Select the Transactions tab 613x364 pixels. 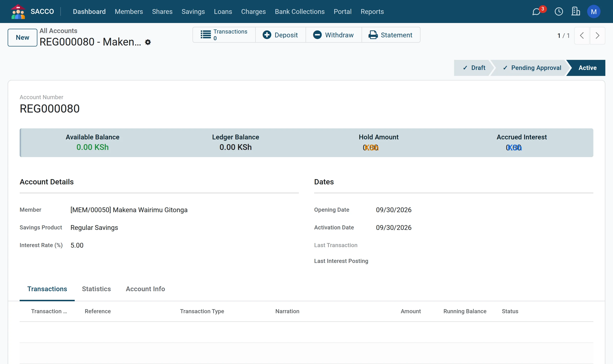47,289
